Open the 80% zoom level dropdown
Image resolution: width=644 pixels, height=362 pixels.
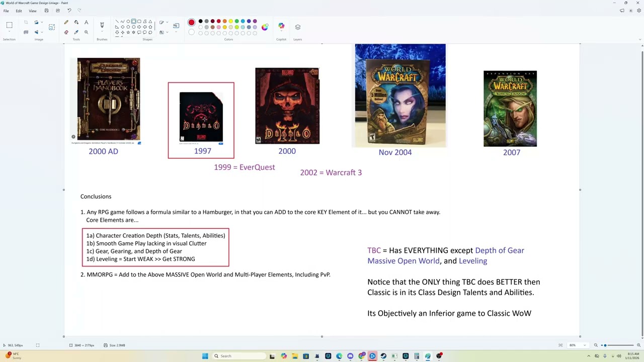coord(577,345)
